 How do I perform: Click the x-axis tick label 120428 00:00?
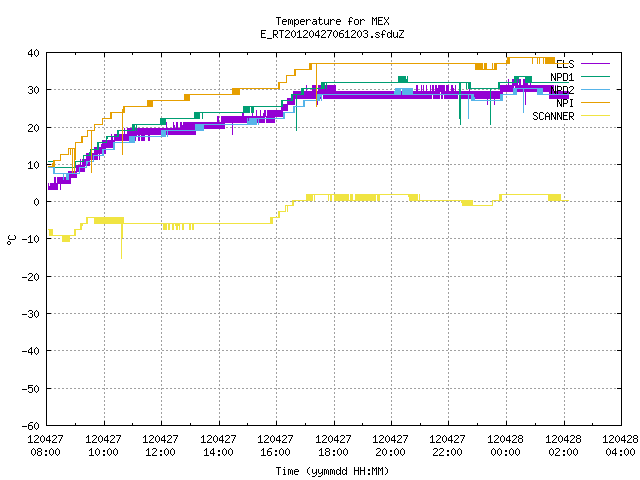(506, 446)
